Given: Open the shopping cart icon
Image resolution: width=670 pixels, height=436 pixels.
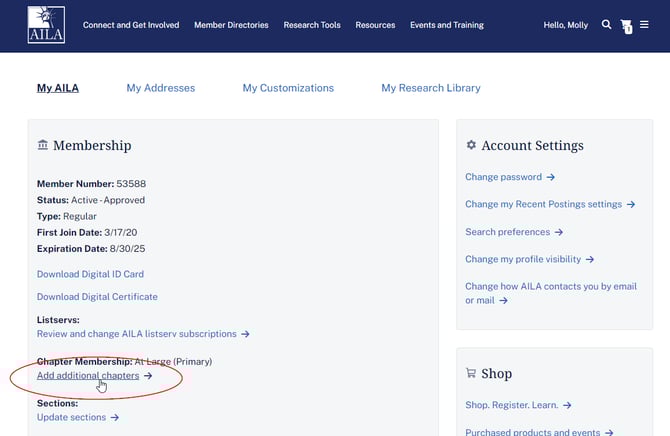Looking at the screenshot, I should pos(626,26).
